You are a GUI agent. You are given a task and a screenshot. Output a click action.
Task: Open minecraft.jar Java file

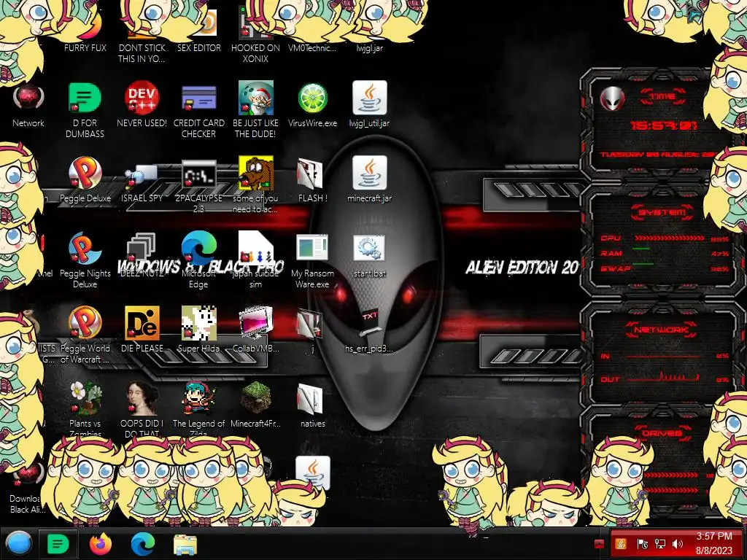click(x=369, y=172)
